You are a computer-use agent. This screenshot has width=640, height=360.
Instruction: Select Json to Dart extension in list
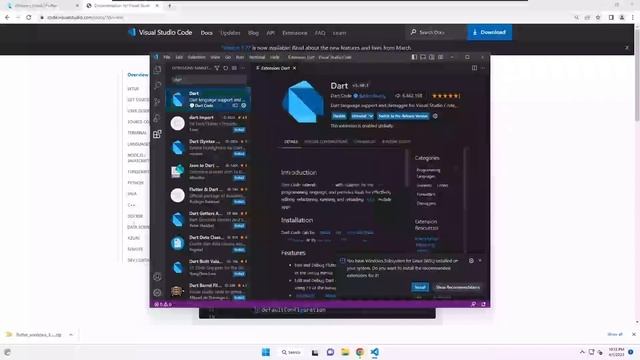click(209, 171)
